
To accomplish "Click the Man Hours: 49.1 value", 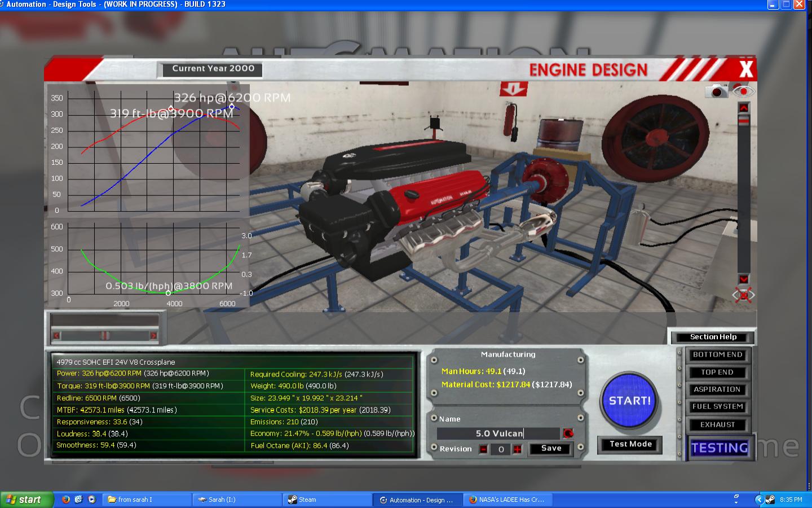I will click(483, 371).
